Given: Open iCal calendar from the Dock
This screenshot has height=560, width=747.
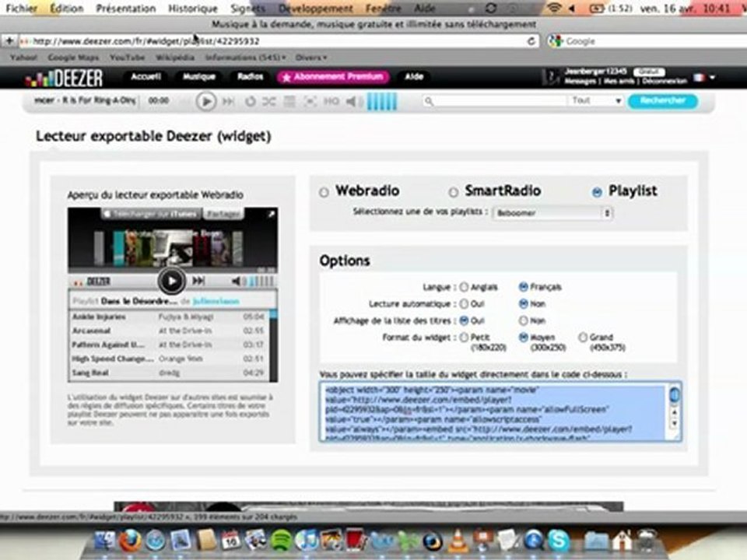Looking at the screenshot, I should (x=231, y=541).
